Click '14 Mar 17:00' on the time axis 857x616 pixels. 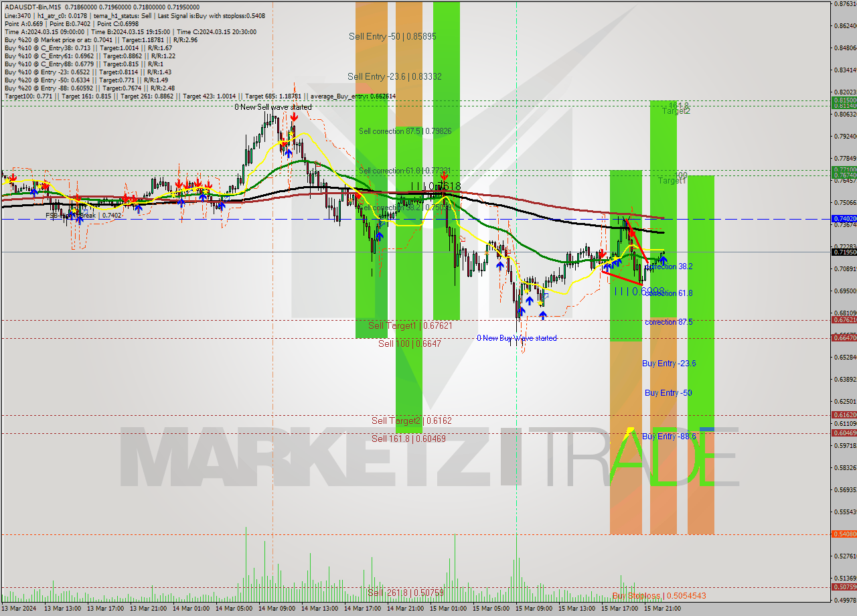pyautogui.click(x=362, y=609)
